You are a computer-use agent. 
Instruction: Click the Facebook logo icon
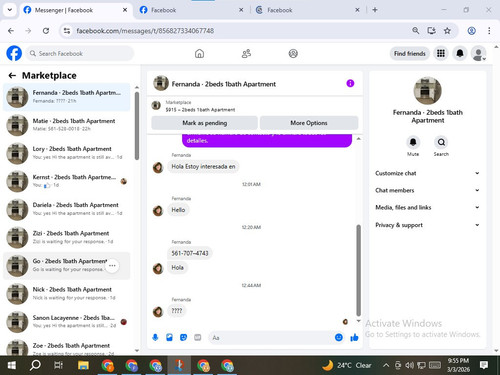click(14, 53)
